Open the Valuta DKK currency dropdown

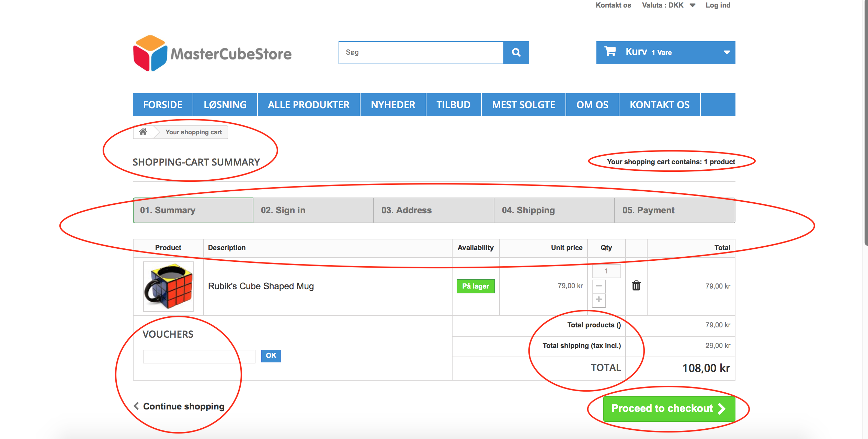click(x=668, y=5)
